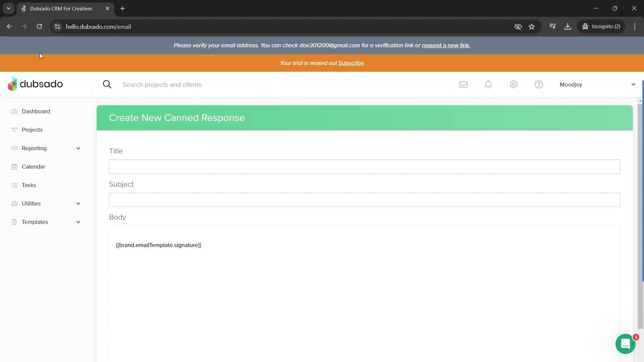Click the Dashboard sidebar icon
This screenshot has height=362, width=644.
(14, 111)
